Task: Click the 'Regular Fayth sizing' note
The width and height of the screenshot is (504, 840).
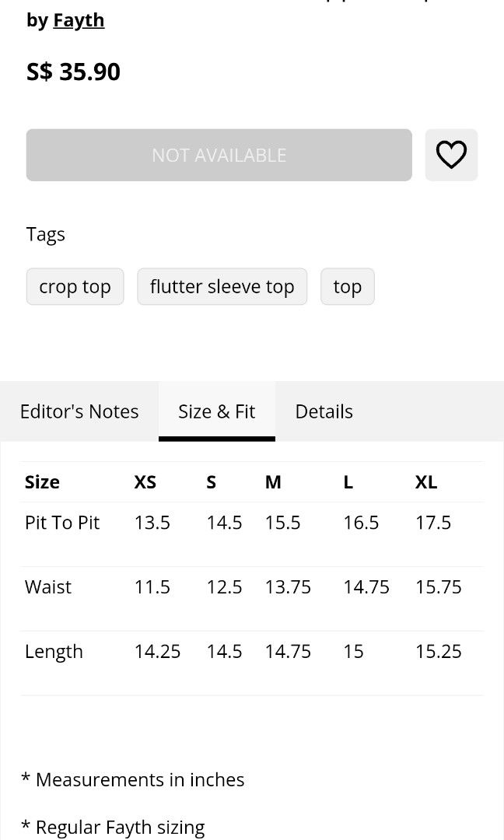Action: tap(113, 828)
